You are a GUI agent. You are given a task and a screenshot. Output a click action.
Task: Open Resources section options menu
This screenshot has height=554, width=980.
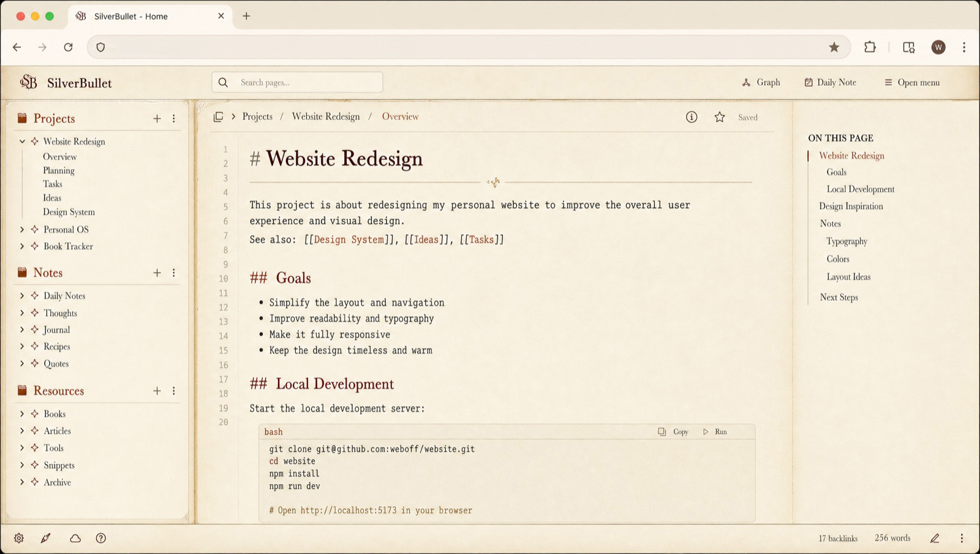pos(174,391)
